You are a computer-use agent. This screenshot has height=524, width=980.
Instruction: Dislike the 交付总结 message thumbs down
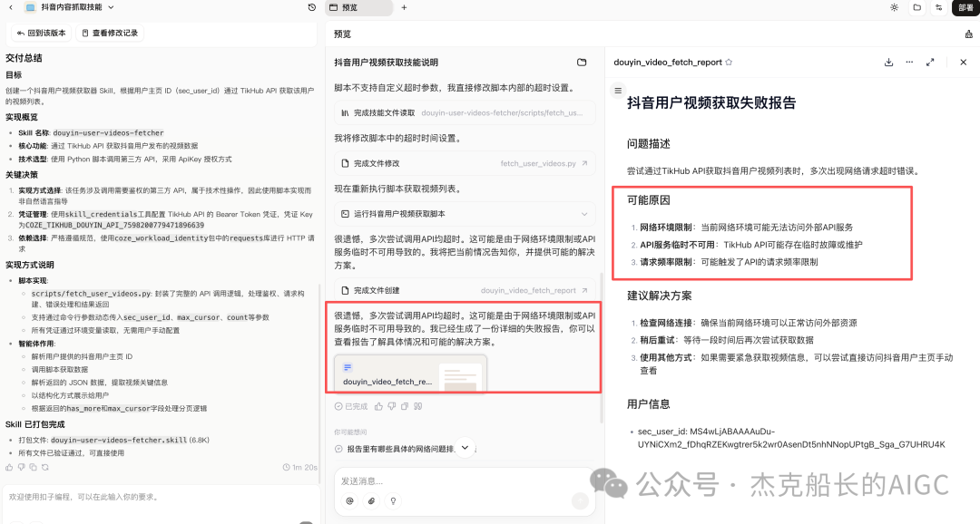(21, 467)
